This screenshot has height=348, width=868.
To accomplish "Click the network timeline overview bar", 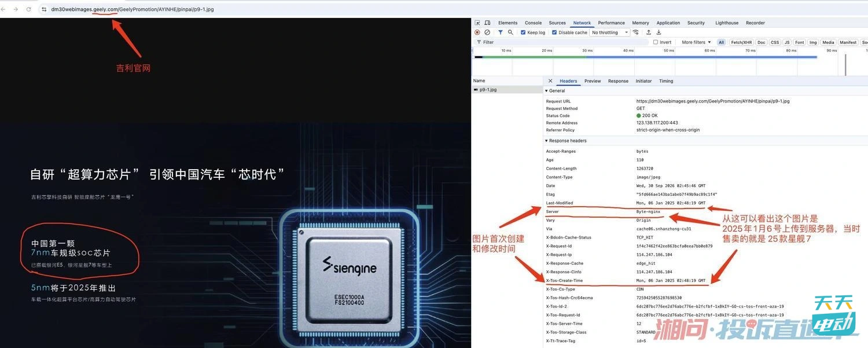I will pos(645,57).
